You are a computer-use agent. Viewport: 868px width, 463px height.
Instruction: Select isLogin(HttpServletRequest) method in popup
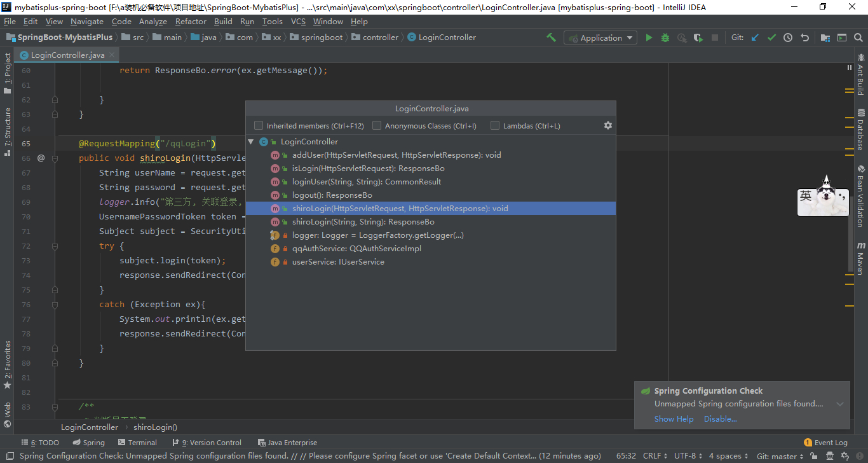(x=431, y=169)
